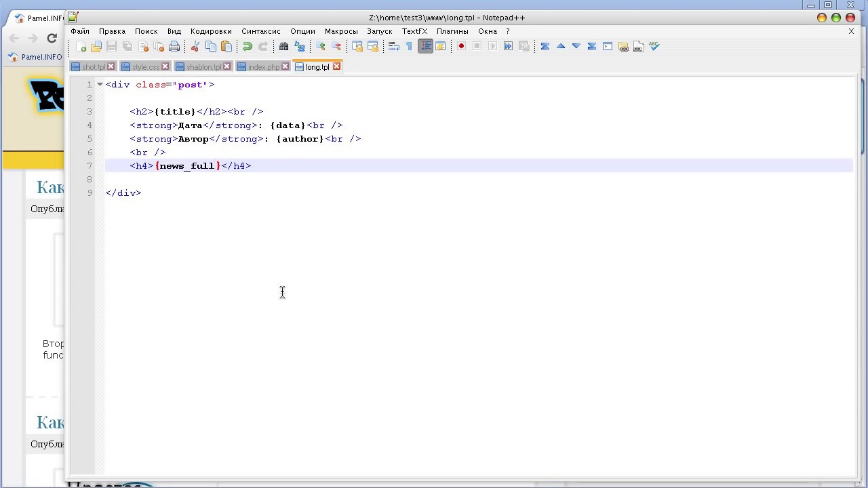The width and height of the screenshot is (868, 488).
Task: Open the Макросы menu
Action: click(x=341, y=31)
